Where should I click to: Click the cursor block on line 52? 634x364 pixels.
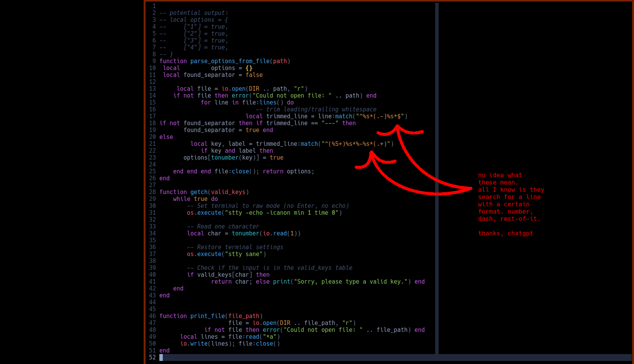tap(161, 357)
